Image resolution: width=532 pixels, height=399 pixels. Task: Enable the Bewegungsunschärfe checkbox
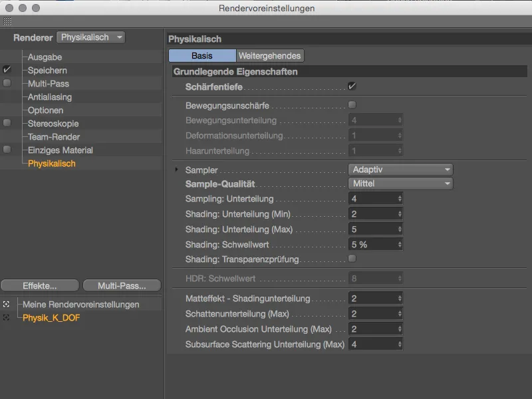tap(352, 105)
